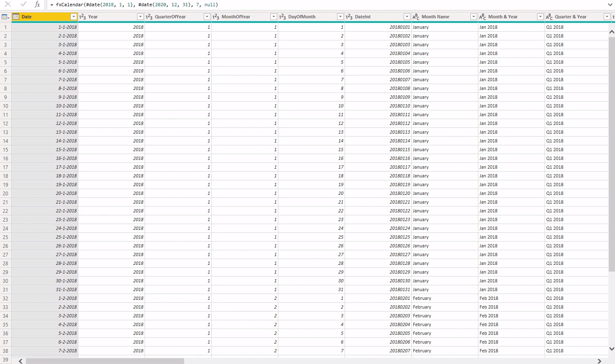Click the horizontal scrollbar right arrow
Screen dimensions: 615x364
[x=599, y=361]
